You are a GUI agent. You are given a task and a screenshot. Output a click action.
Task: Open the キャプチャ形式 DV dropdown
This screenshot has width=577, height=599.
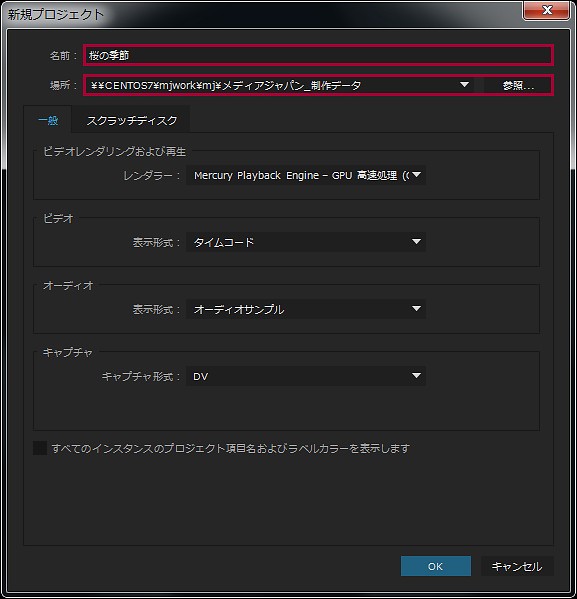(306, 376)
